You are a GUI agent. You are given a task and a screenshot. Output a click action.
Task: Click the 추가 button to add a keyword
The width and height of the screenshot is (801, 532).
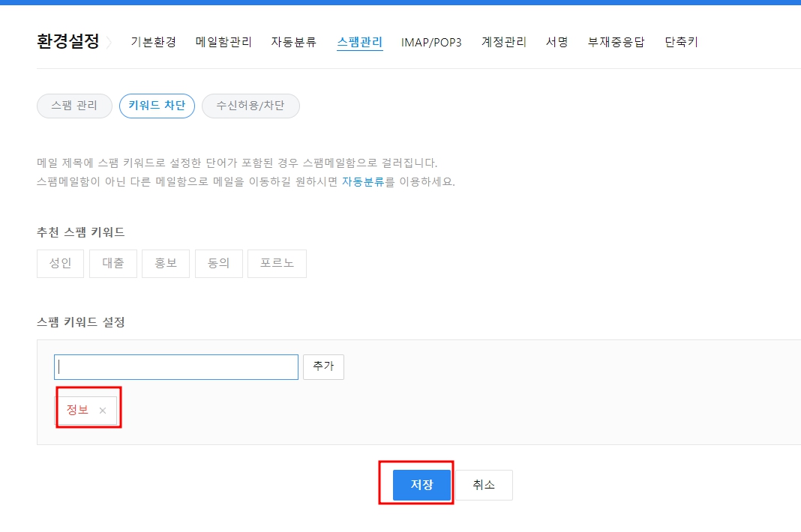[x=323, y=366]
